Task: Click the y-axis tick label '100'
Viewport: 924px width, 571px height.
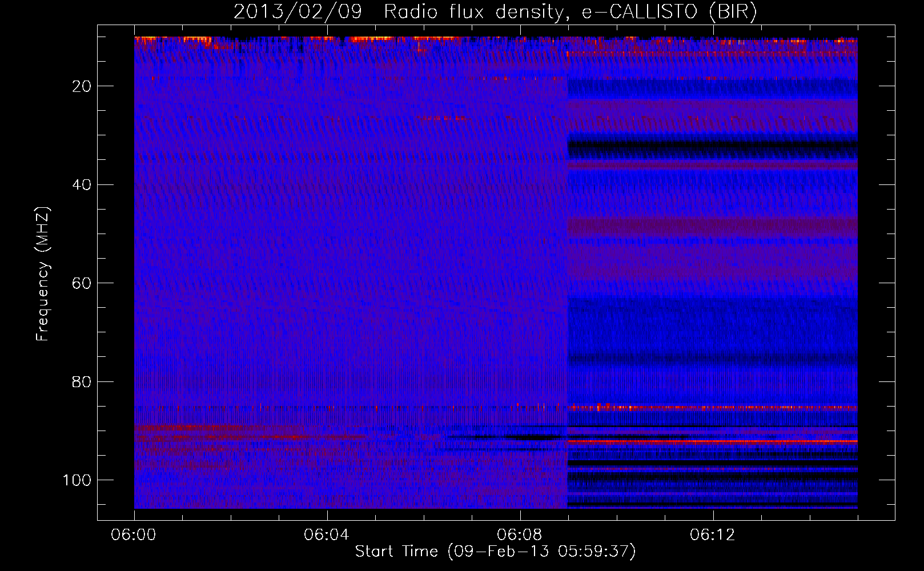Action: click(77, 480)
